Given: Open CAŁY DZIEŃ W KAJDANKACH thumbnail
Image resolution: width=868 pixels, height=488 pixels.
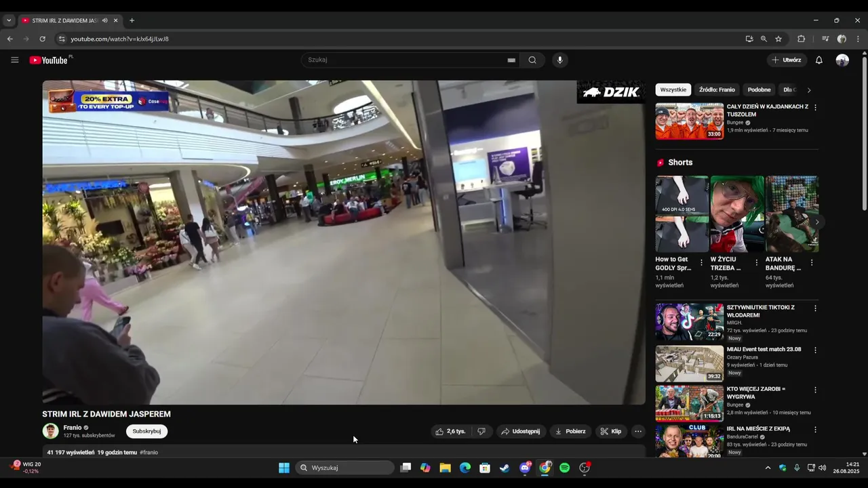Looking at the screenshot, I should click(689, 121).
